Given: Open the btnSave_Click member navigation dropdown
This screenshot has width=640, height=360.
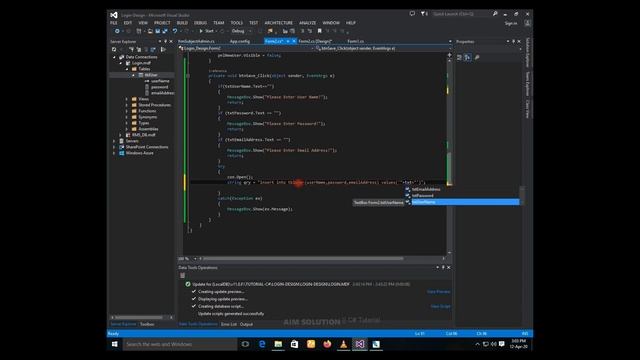Looking at the screenshot, I should click(x=451, y=49).
